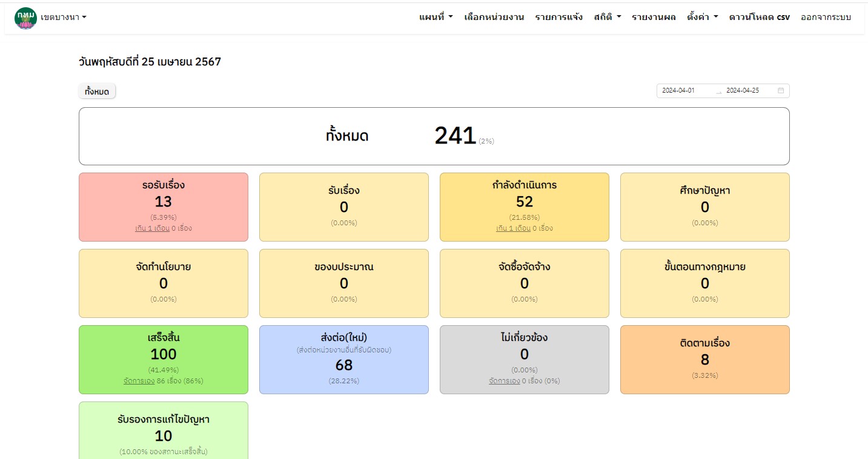Expand the เขตบางนา district dropdown

click(64, 18)
